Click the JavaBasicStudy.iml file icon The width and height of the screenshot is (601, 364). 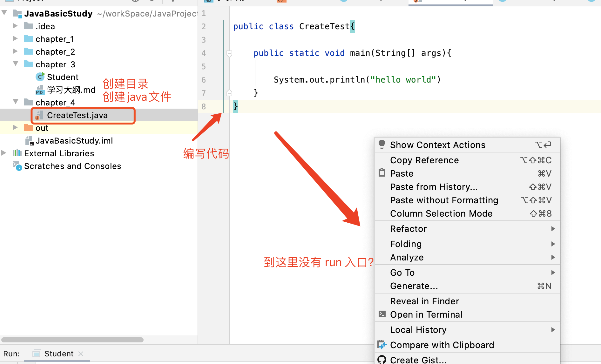(x=29, y=141)
